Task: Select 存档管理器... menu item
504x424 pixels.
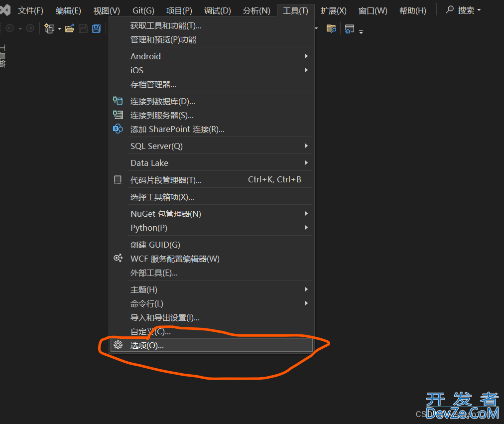Action: tap(211, 85)
